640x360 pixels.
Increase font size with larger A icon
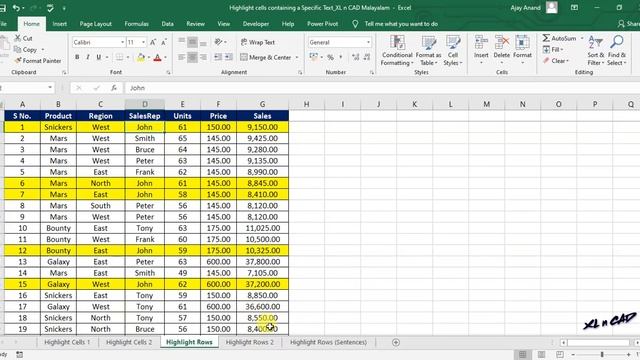tap(153, 42)
